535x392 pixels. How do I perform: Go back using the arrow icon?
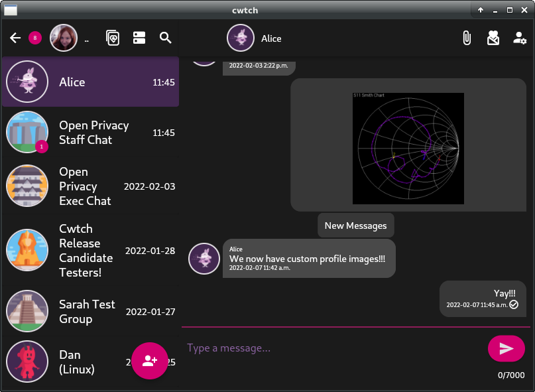tap(15, 38)
